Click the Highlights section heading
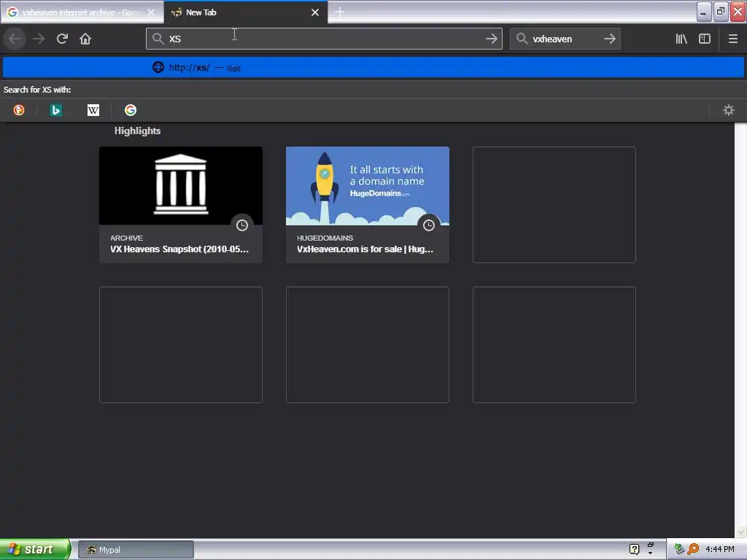 (137, 131)
